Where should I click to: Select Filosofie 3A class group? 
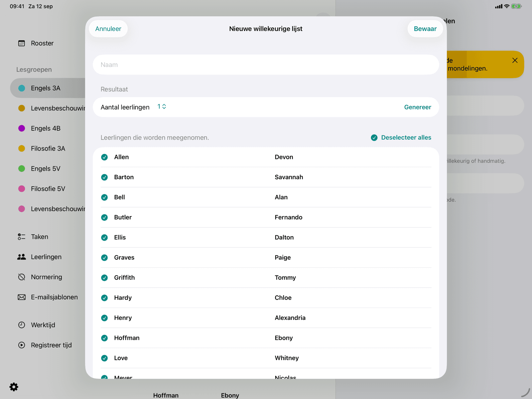tap(48, 149)
